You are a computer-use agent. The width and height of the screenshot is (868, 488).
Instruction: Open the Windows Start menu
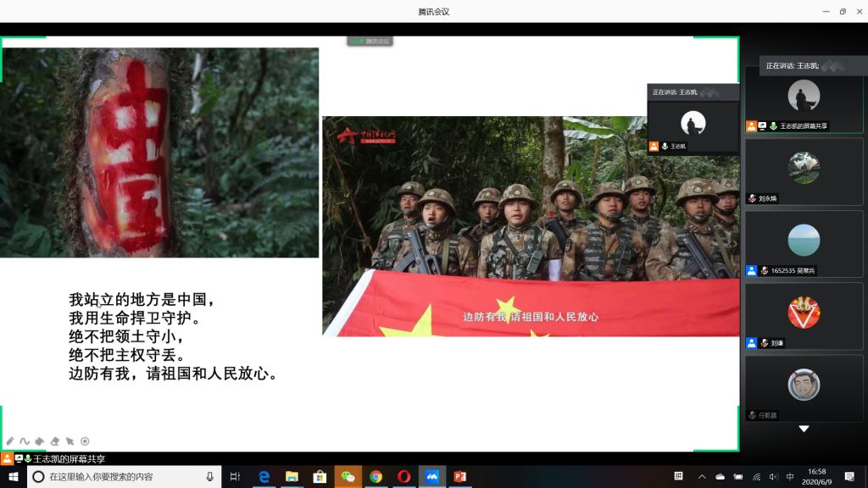(x=13, y=477)
